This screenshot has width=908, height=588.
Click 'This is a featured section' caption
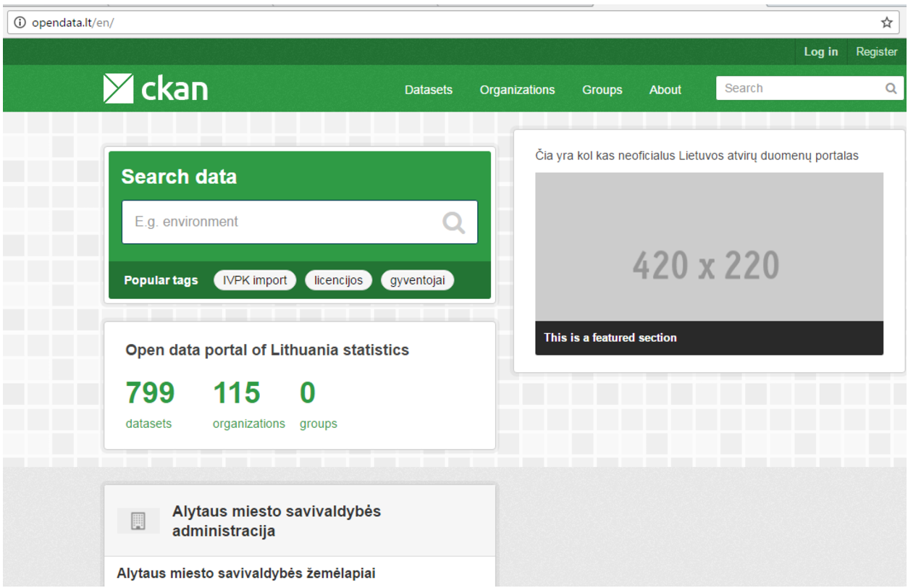point(610,337)
